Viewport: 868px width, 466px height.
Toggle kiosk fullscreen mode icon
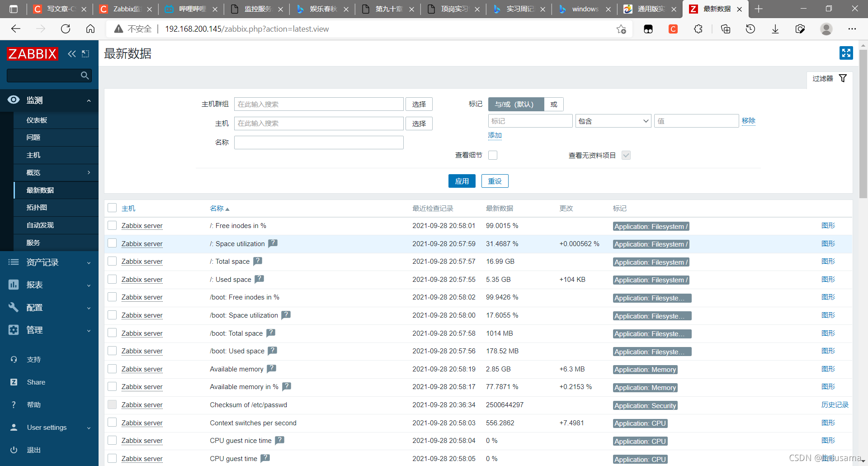846,53
